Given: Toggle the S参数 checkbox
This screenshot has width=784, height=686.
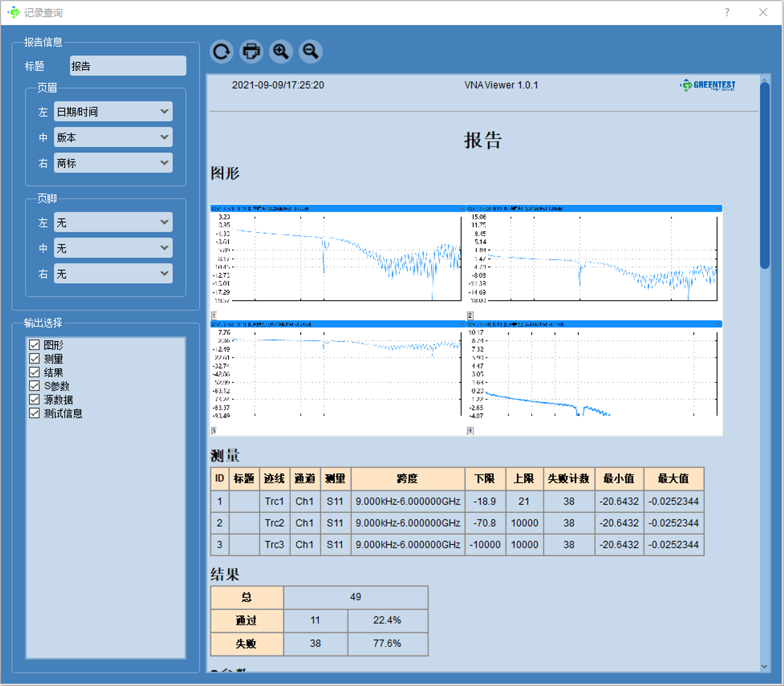Looking at the screenshot, I should coord(34,386).
